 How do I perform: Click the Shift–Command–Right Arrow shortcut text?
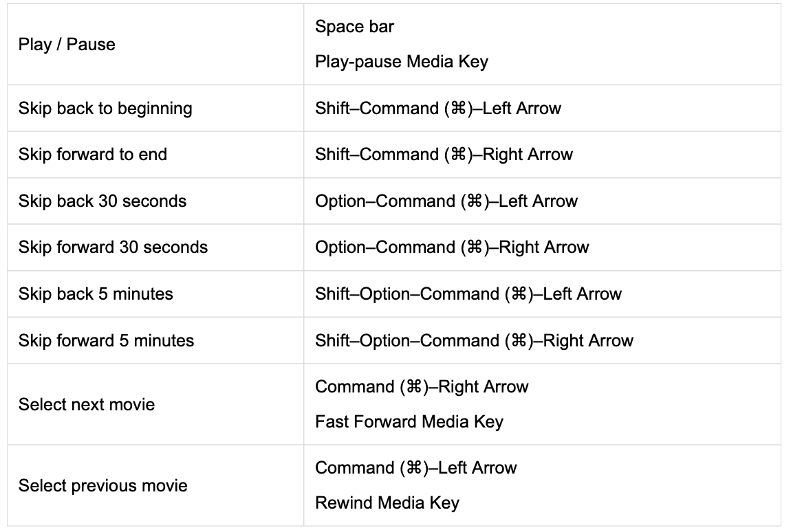[444, 155]
